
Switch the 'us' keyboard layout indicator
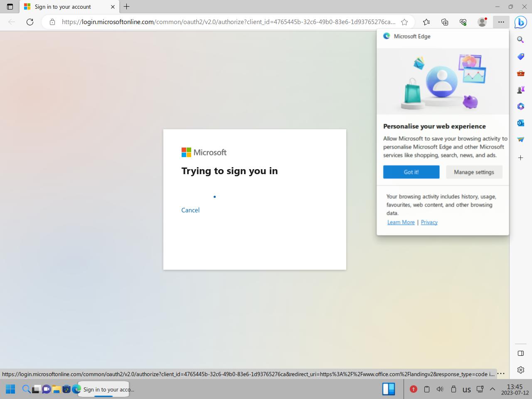click(x=467, y=390)
